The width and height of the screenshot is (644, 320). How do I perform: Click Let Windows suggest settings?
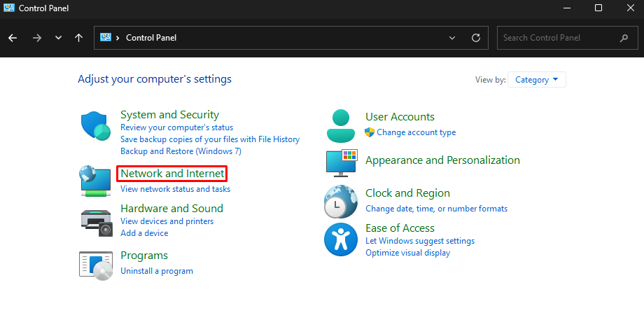click(x=420, y=241)
